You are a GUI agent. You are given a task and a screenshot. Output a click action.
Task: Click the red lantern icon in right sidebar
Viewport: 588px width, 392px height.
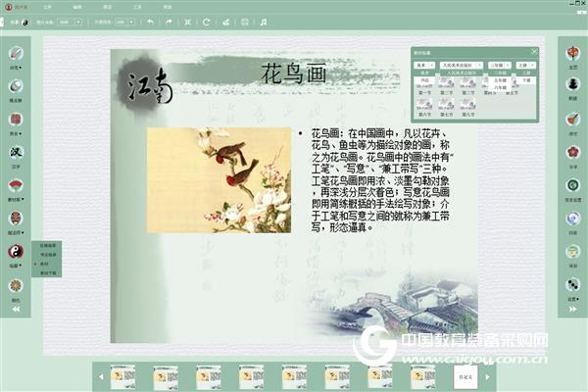click(572, 53)
